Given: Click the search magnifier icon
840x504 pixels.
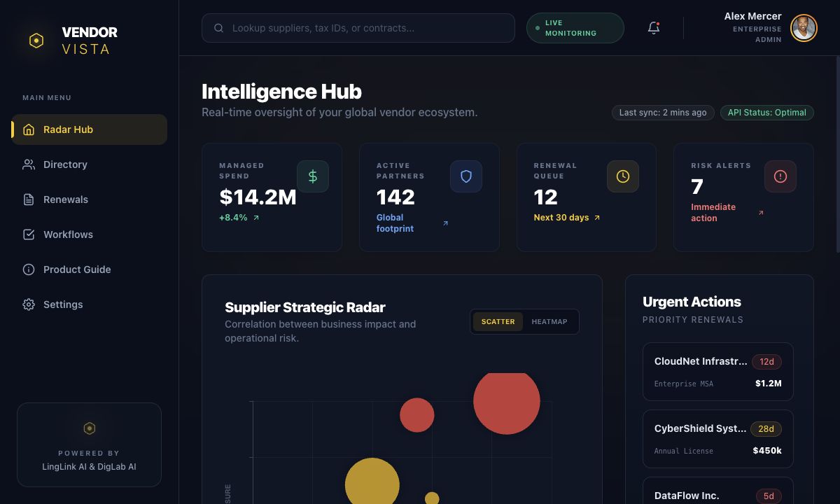Looking at the screenshot, I should click(x=218, y=28).
